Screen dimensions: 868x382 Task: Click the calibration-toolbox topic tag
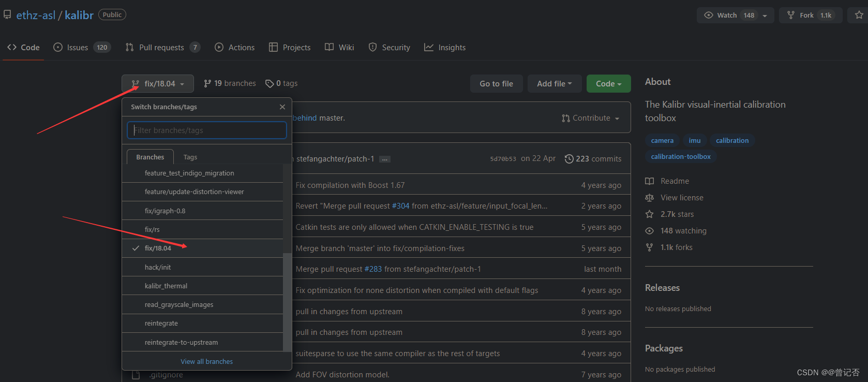tap(681, 156)
